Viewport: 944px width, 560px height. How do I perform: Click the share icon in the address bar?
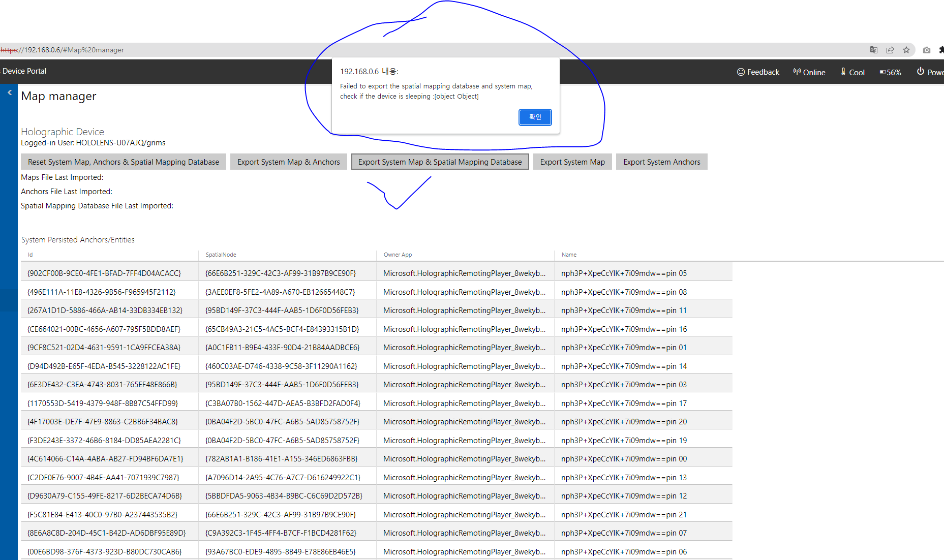pos(890,50)
